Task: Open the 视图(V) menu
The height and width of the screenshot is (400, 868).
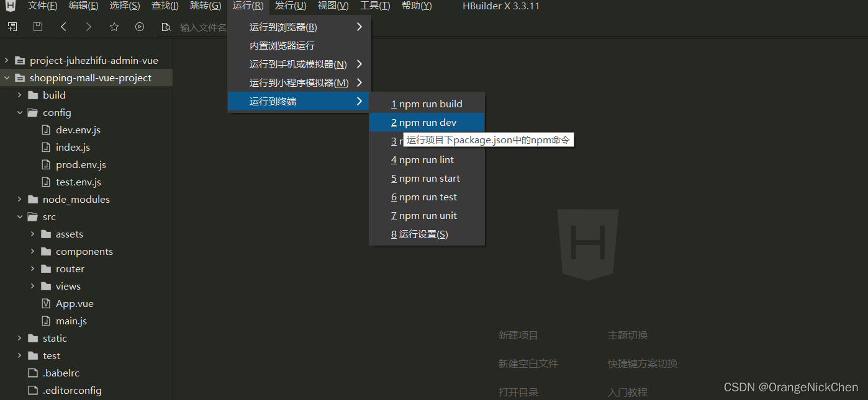Action: [333, 6]
